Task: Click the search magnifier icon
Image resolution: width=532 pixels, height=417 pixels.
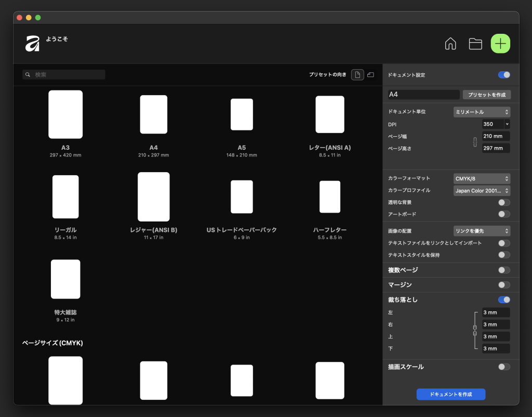Action: pos(28,74)
